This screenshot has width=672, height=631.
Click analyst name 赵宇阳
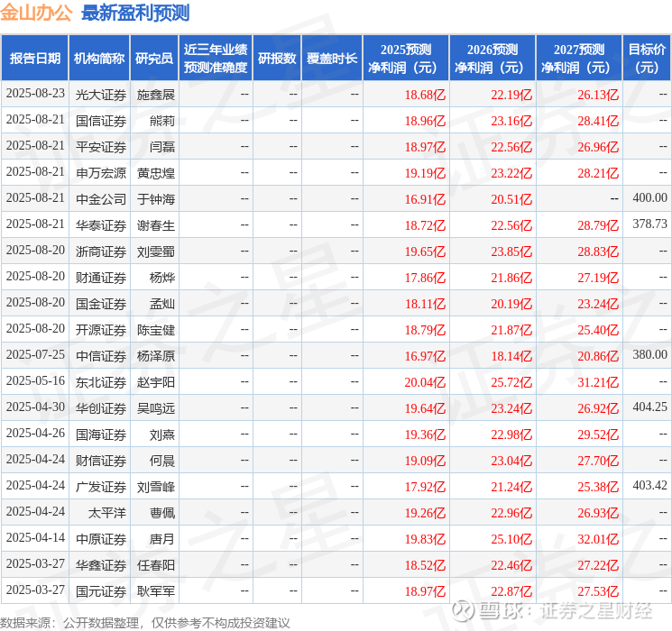click(x=156, y=382)
